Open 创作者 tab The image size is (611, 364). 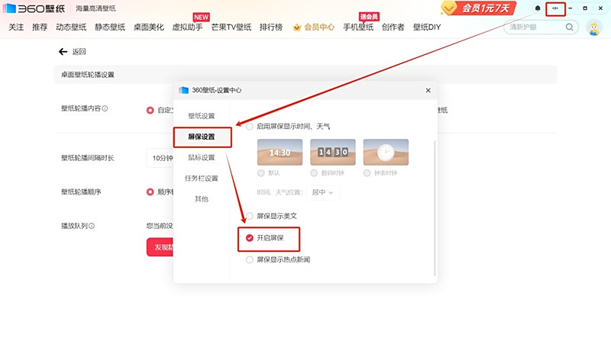pos(393,27)
